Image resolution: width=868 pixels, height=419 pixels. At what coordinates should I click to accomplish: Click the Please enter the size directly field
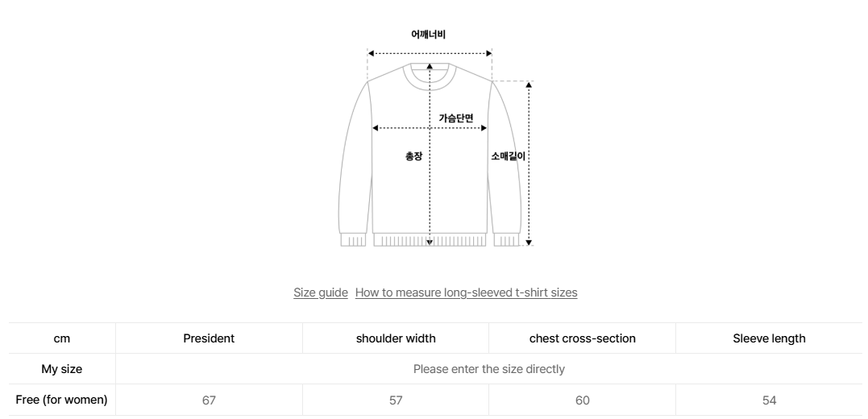click(488, 369)
